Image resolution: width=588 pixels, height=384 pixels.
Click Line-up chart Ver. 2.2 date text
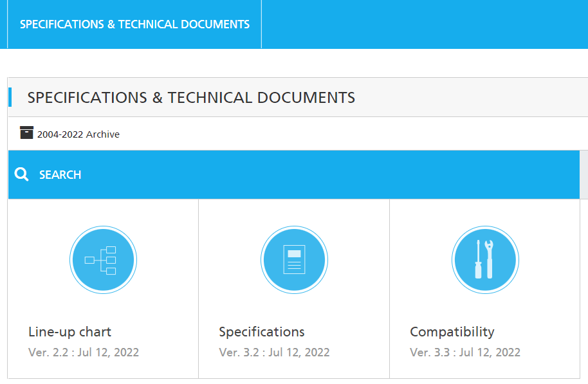click(84, 352)
